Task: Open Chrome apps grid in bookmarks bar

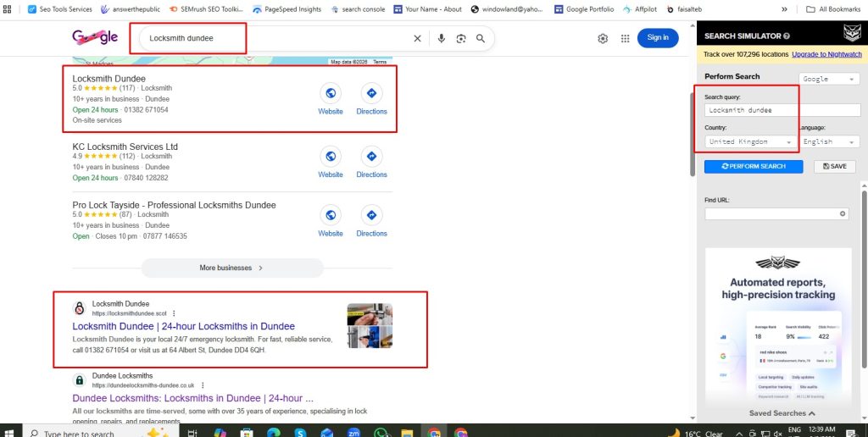Action: [x=7, y=9]
